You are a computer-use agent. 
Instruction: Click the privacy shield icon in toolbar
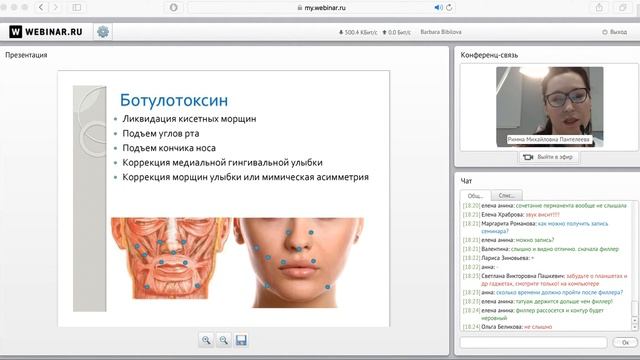173,7
